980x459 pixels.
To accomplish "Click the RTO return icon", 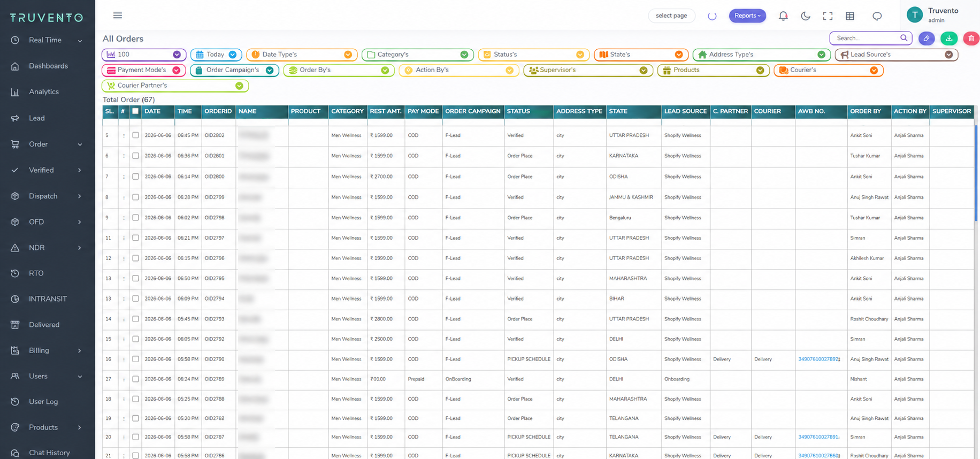I will (15, 273).
